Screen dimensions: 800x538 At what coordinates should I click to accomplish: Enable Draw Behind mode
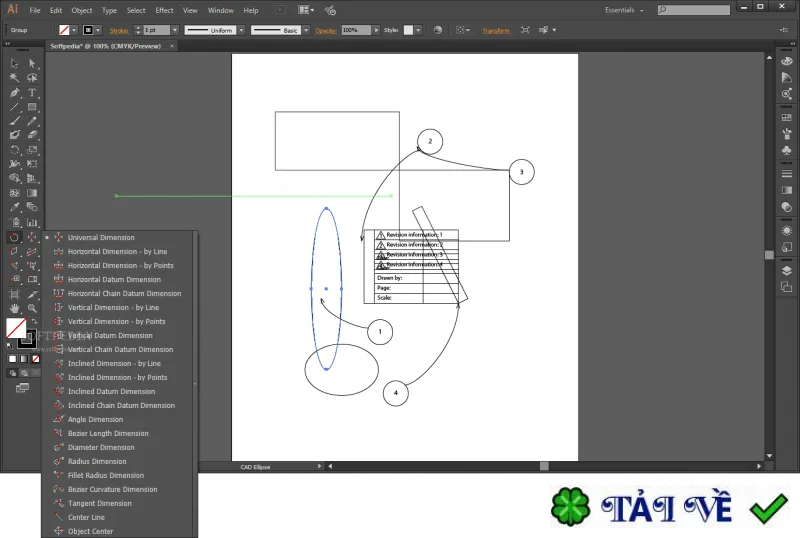[24, 373]
